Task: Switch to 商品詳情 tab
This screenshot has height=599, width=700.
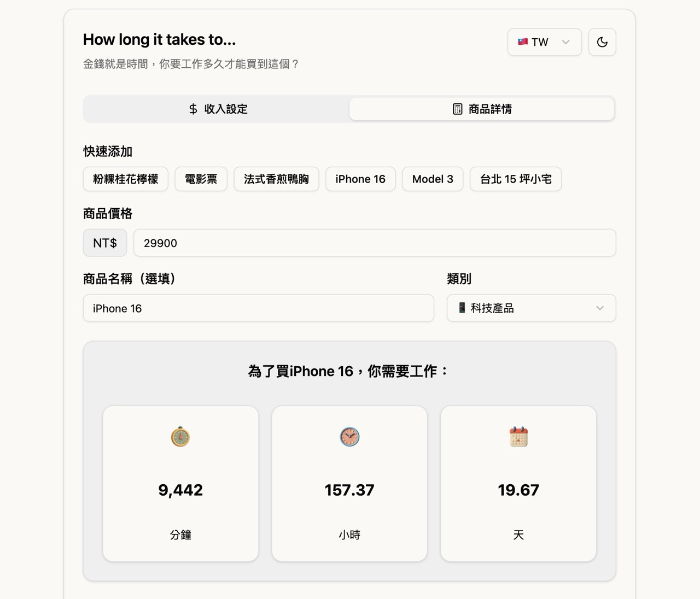Action: pyautogui.click(x=482, y=109)
